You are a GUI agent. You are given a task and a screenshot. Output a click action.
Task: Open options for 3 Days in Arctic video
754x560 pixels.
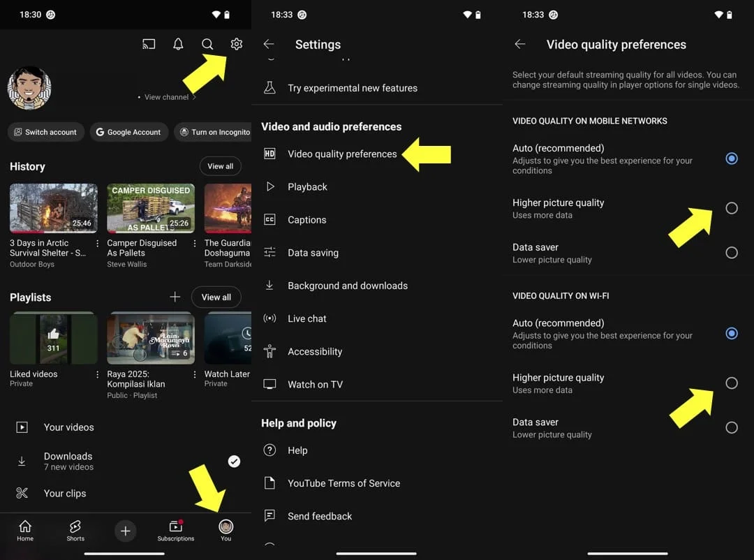pyautogui.click(x=98, y=244)
